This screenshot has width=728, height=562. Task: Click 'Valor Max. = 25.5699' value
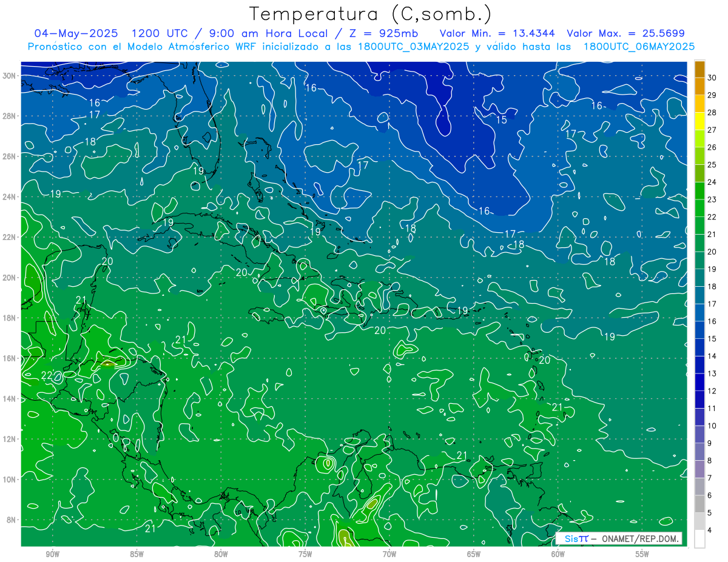tap(625, 33)
